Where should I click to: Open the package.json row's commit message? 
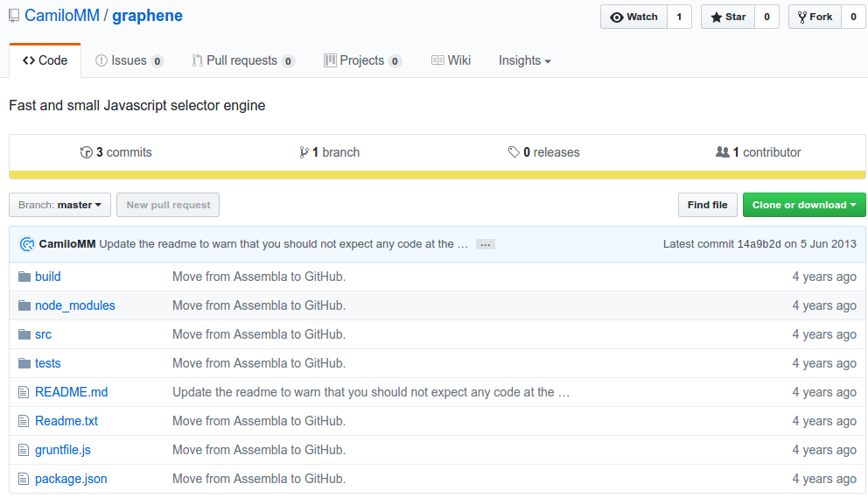pyautogui.click(x=259, y=479)
